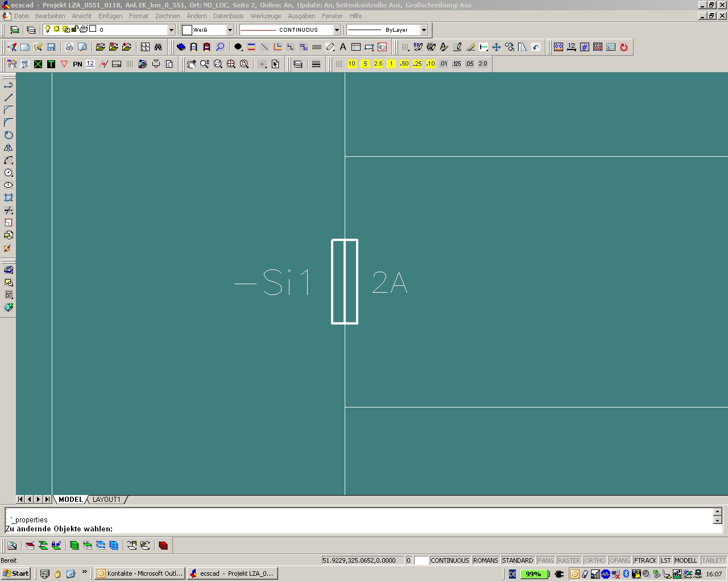Image resolution: width=728 pixels, height=582 pixels.
Task: Open the Print Preview icon
Action: click(x=82, y=47)
